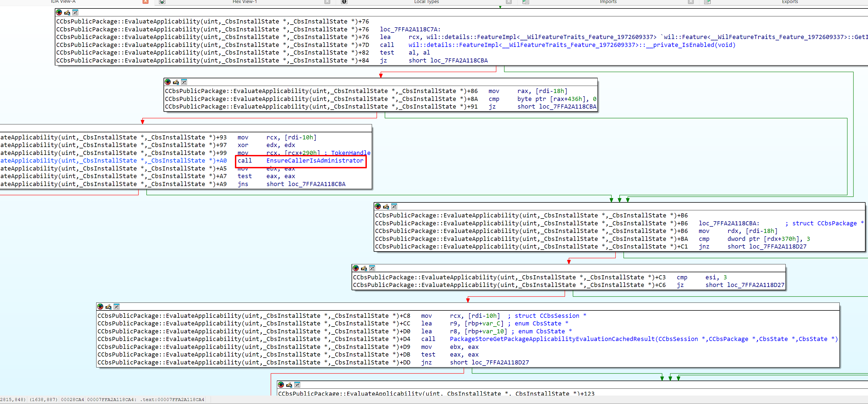
Task: Select 'xor edx, edx' instruction
Action: [x=266, y=145]
